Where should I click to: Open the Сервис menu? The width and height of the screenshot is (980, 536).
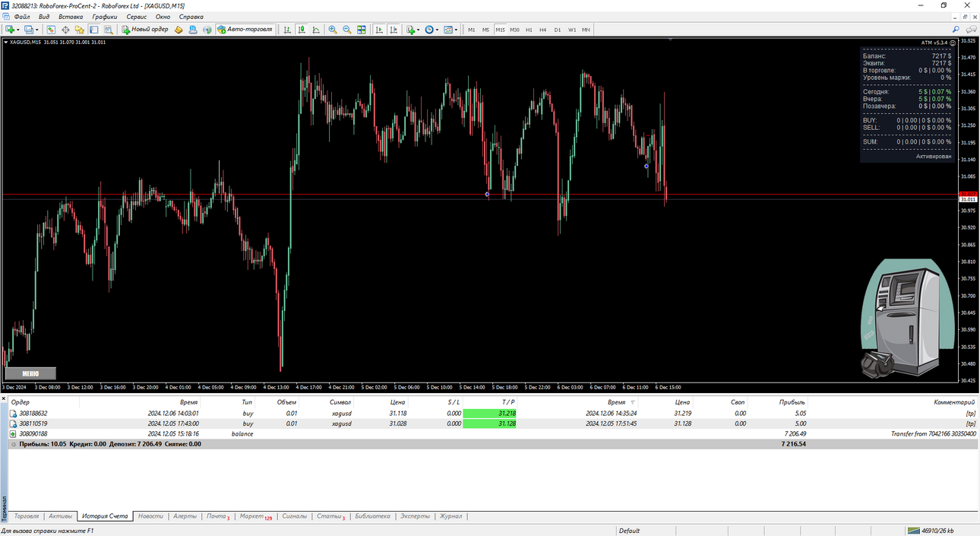pos(137,17)
